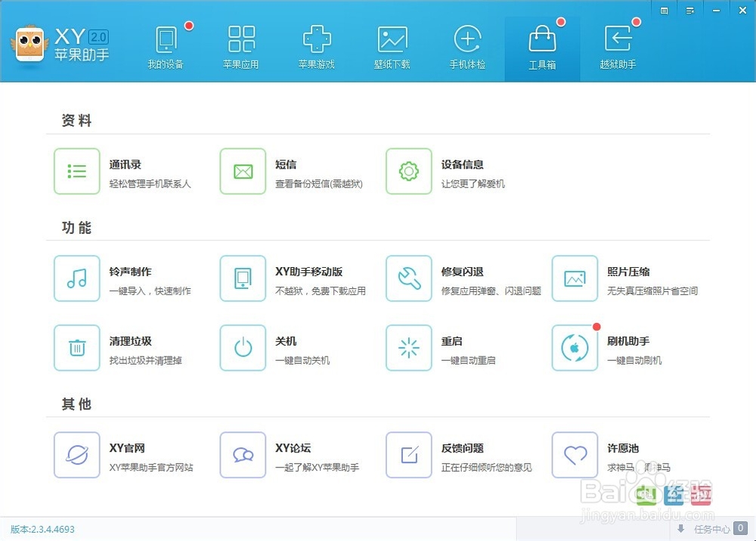Click description 查看备份短信(需越狱)

click(x=319, y=184)
